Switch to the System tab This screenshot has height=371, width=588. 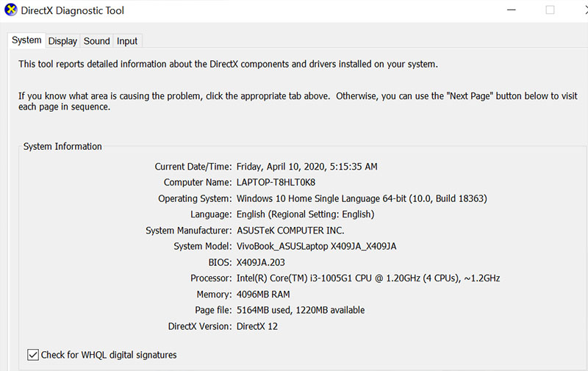(26, 40)
